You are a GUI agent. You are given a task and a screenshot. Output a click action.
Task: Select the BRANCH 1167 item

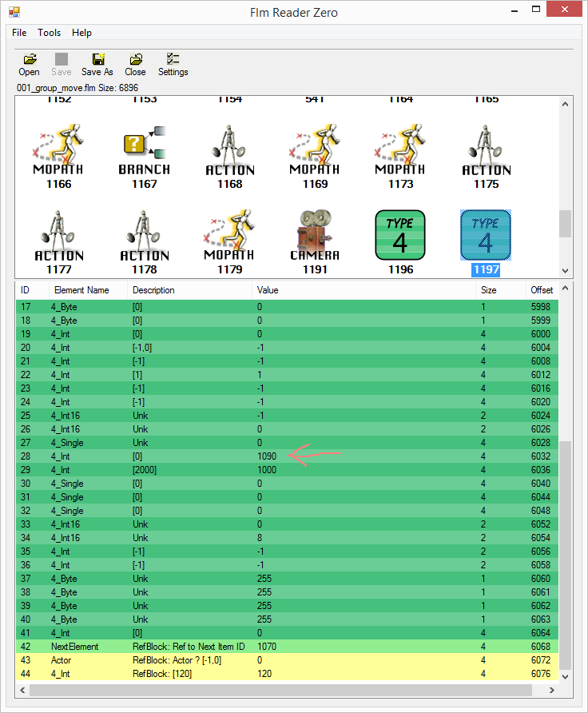pos(144,157)
